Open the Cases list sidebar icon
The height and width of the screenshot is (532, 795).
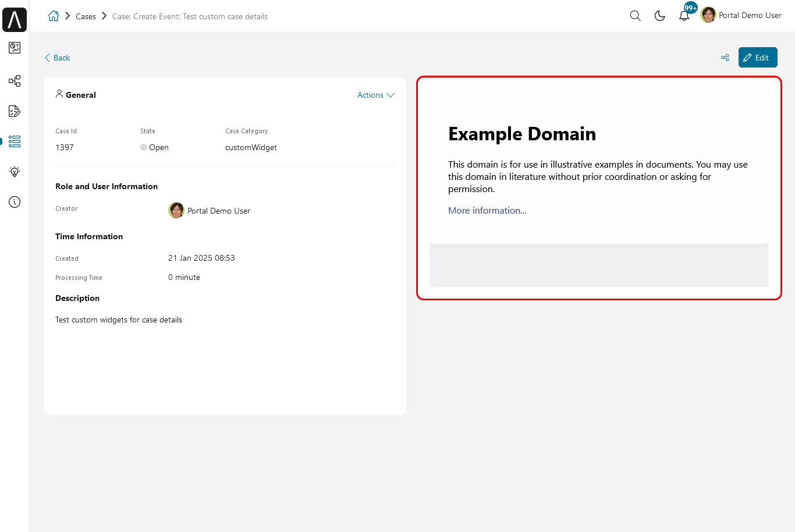15,141
